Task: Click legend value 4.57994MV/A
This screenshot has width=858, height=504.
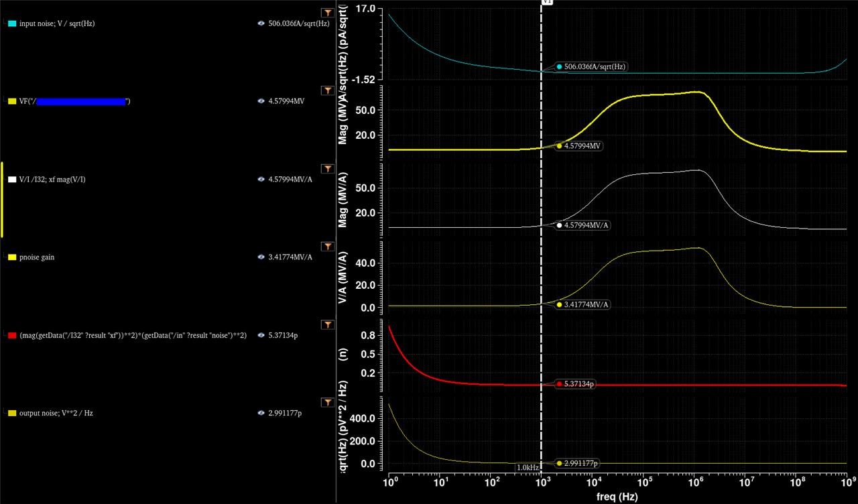Action: point(290,180)
